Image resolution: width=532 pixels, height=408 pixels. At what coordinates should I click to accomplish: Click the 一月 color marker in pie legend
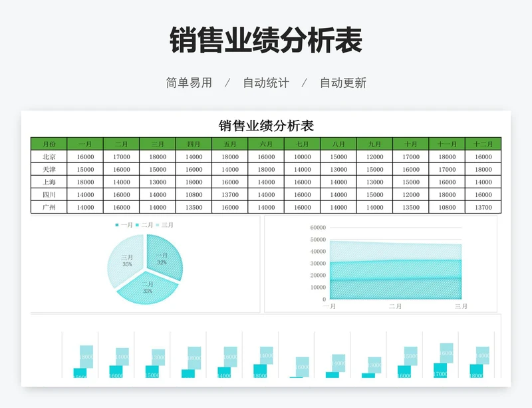[x=117, y=225]
